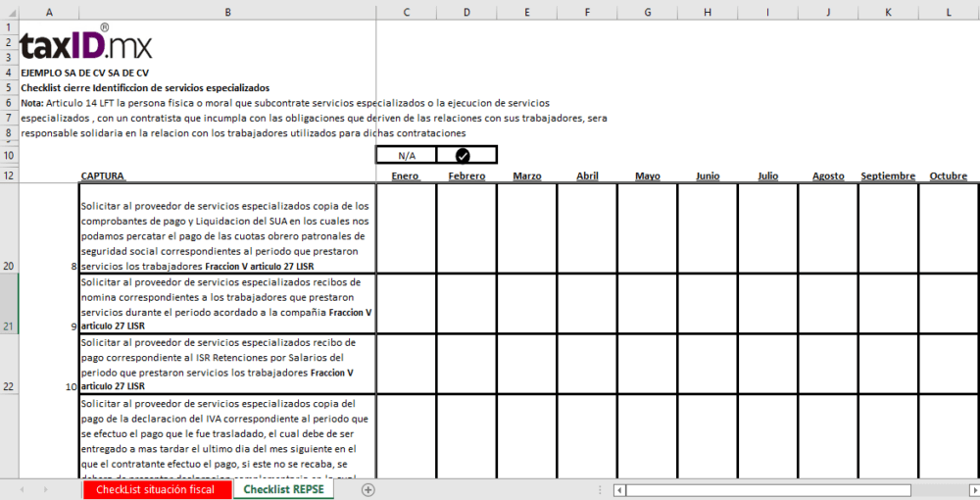Select row 20 header
Screen dimensions: 980x500
(x=9, y=228)
